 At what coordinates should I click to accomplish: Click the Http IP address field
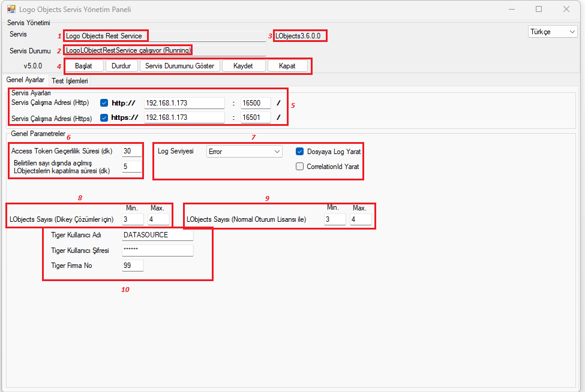point(184,103)
